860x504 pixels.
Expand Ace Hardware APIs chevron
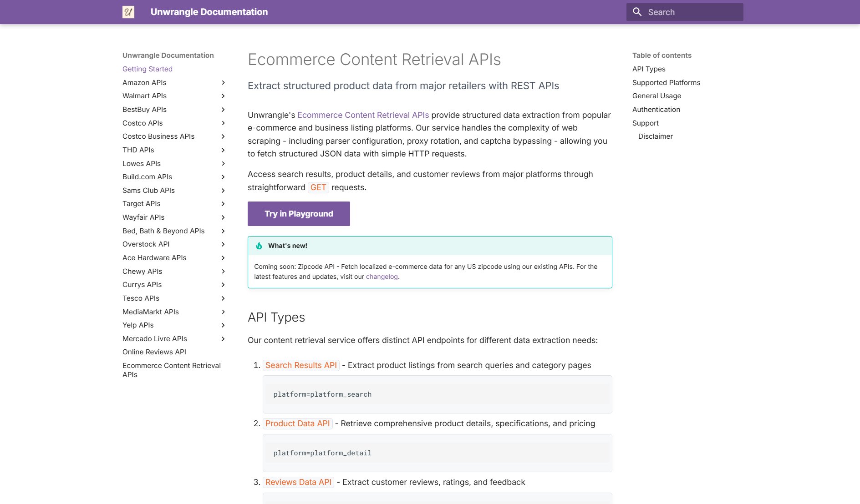click(x=223, y=258)
